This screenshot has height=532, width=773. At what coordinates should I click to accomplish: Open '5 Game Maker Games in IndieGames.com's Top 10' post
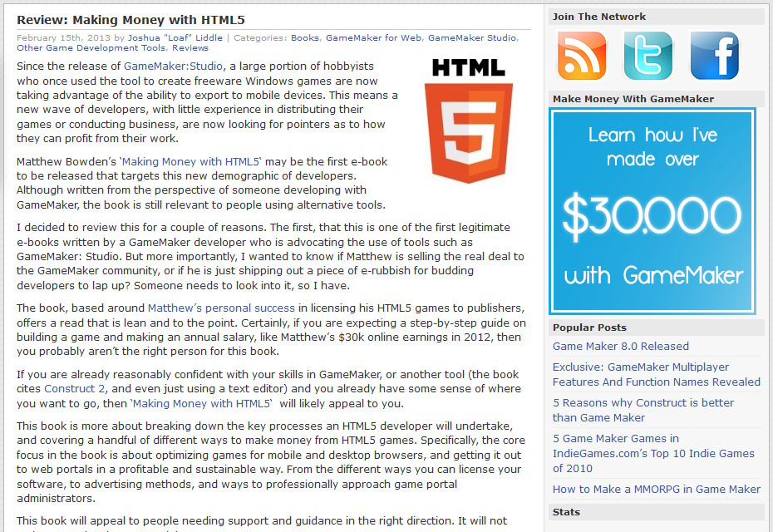[x=653, y=453]
